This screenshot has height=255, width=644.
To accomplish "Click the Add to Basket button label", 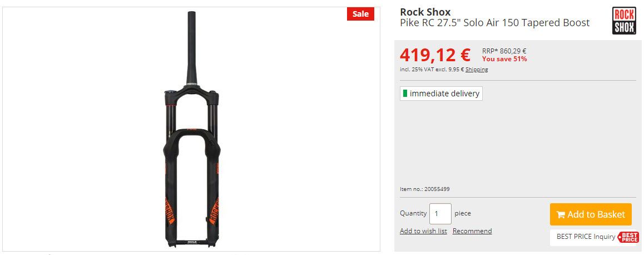I will [x=596, y=214].
